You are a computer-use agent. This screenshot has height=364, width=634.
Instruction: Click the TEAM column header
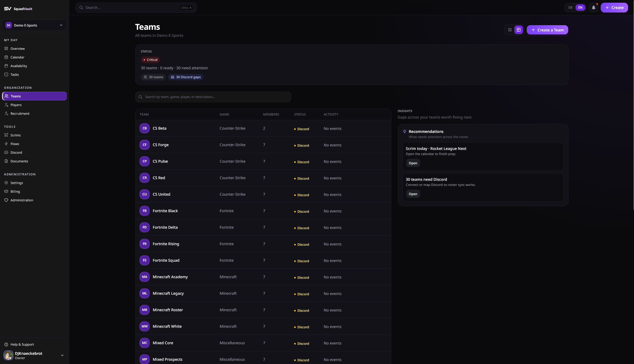(144, 114)
